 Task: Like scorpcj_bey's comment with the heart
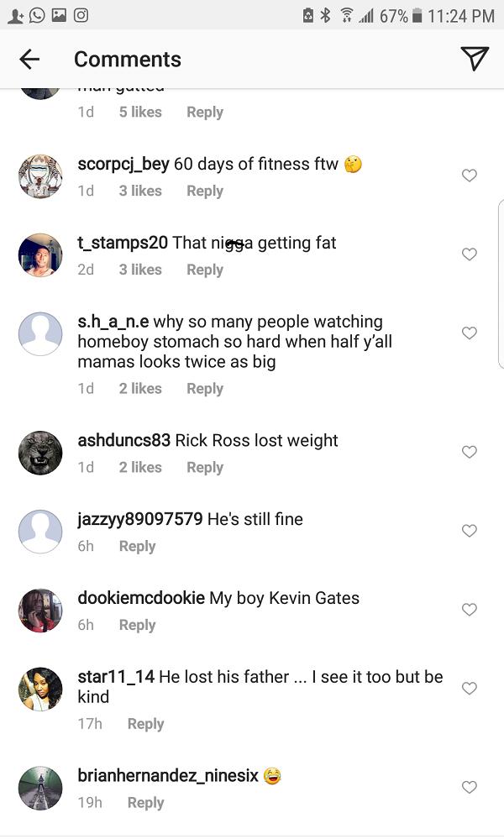(x=470, y=176)
